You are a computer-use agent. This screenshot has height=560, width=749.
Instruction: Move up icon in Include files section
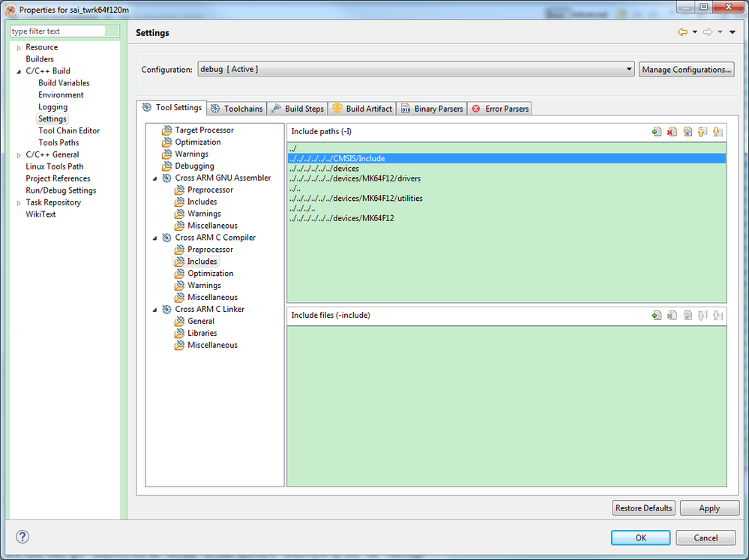click(x=703, y=316)
